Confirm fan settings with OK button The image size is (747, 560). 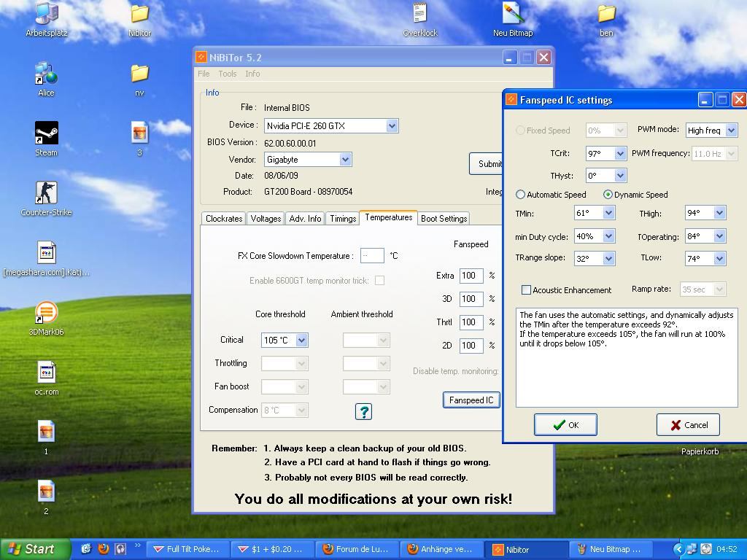click(565, 425)
